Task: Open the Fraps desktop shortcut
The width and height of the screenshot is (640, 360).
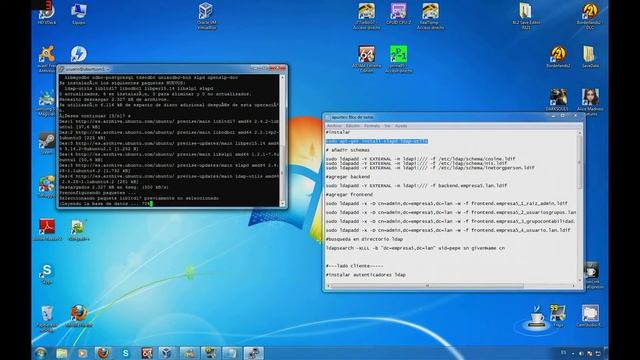Action: (x=558, y=315)
